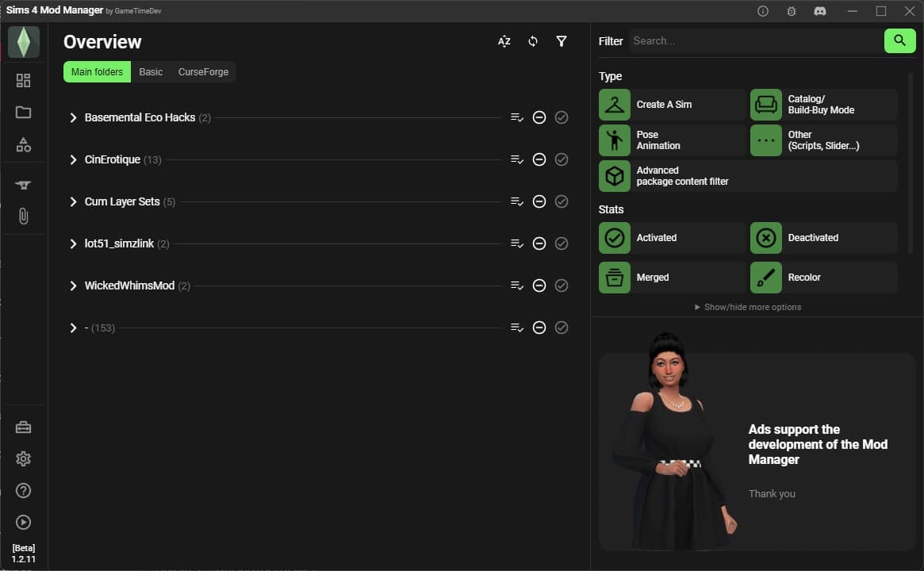Open the Discord icon
The height and width of the screenshot is (571, 924).
pos(819,11)
